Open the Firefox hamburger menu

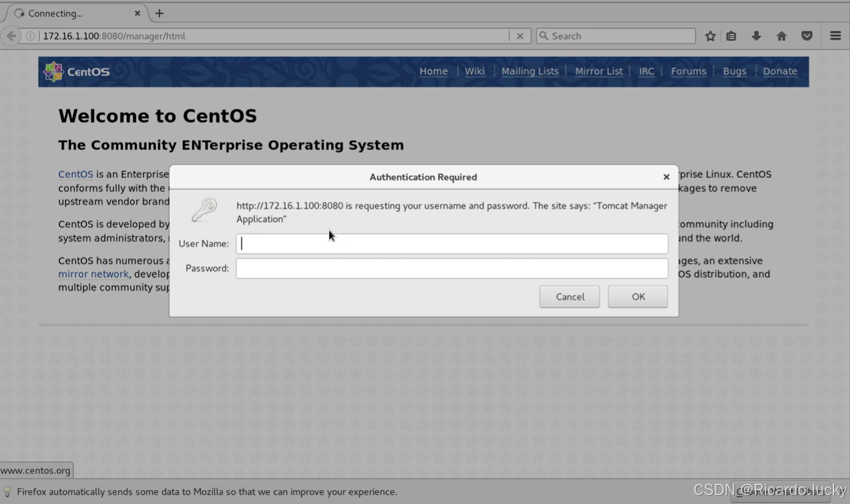pyautogui.click(x=835, y=36)
